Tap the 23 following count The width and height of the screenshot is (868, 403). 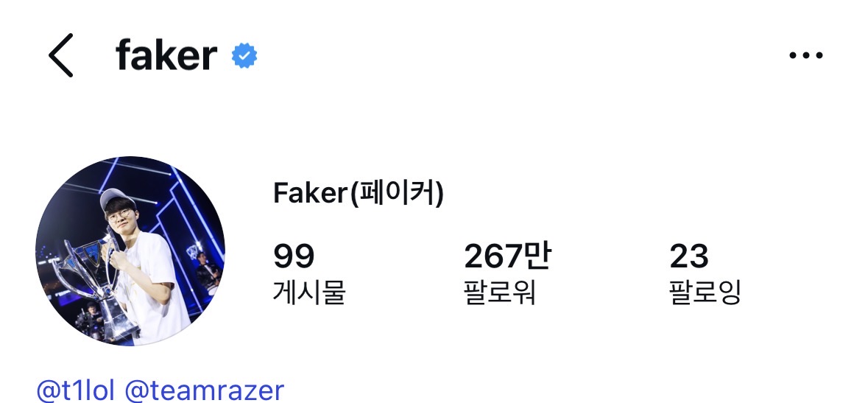point(689,256)
